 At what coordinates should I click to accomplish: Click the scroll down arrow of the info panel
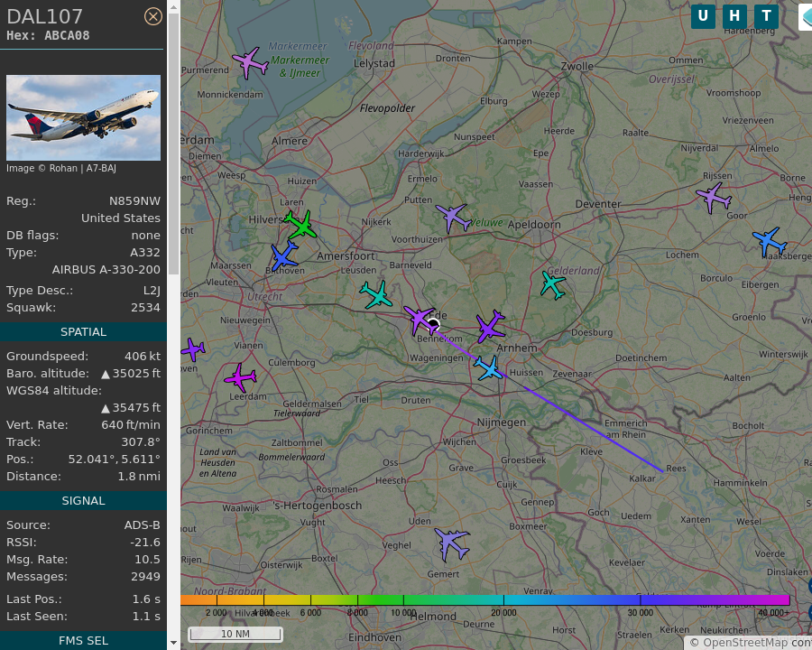tap(173, 643)
